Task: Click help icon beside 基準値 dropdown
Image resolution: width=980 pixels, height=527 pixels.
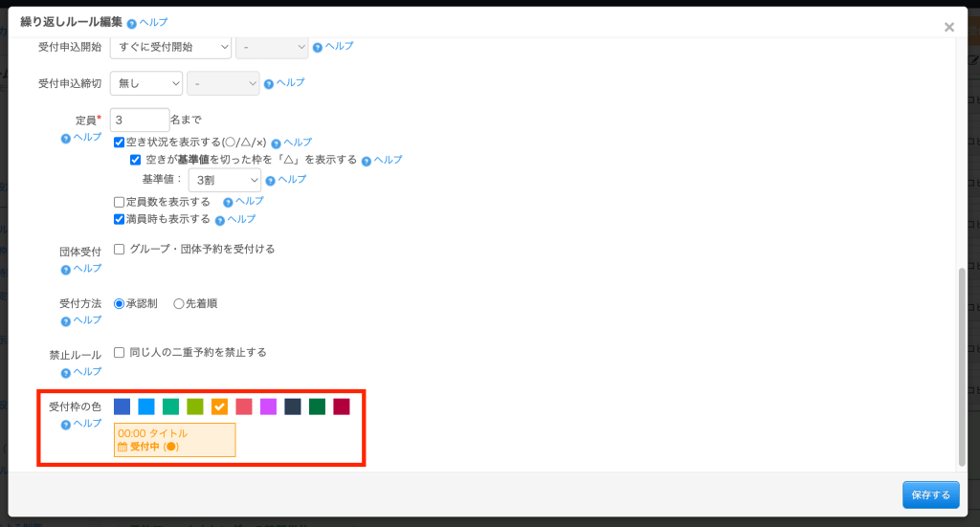Action: 271,180
